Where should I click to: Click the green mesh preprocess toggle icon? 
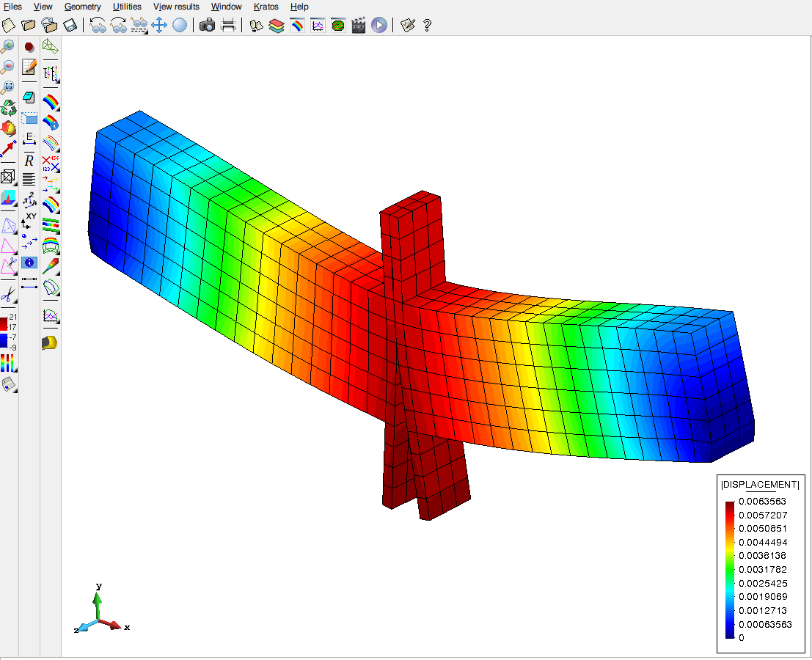point(338,25)
